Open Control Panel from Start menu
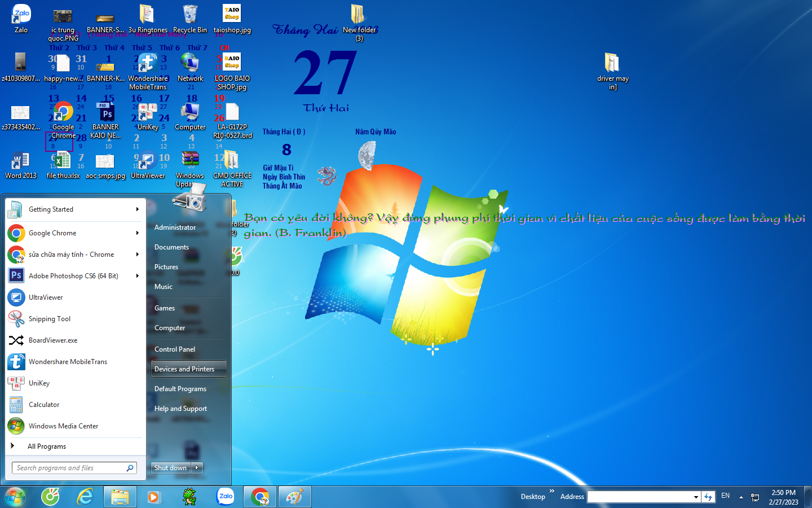 pos(188,349)
